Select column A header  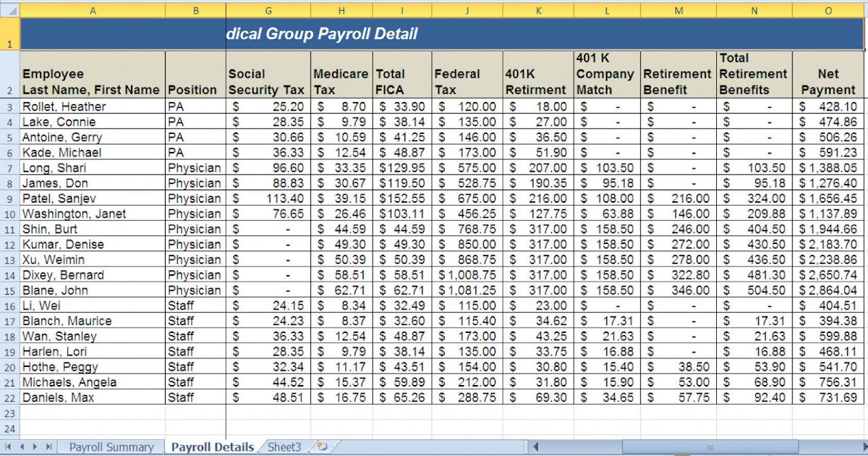pos(93,10)
